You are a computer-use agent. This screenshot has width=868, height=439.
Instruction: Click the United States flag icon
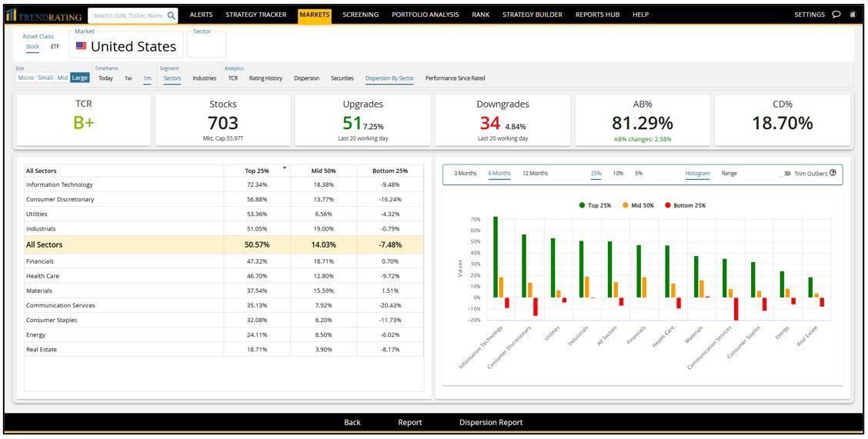click(82, 46)
